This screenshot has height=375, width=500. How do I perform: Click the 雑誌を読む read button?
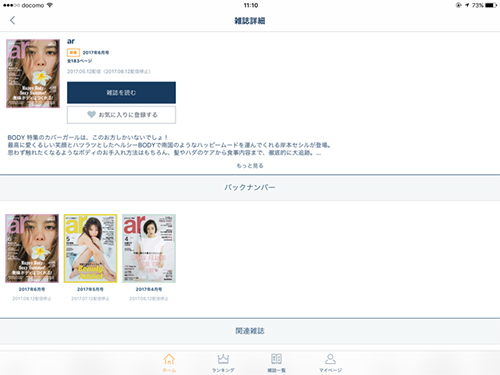tap(121, 93)
